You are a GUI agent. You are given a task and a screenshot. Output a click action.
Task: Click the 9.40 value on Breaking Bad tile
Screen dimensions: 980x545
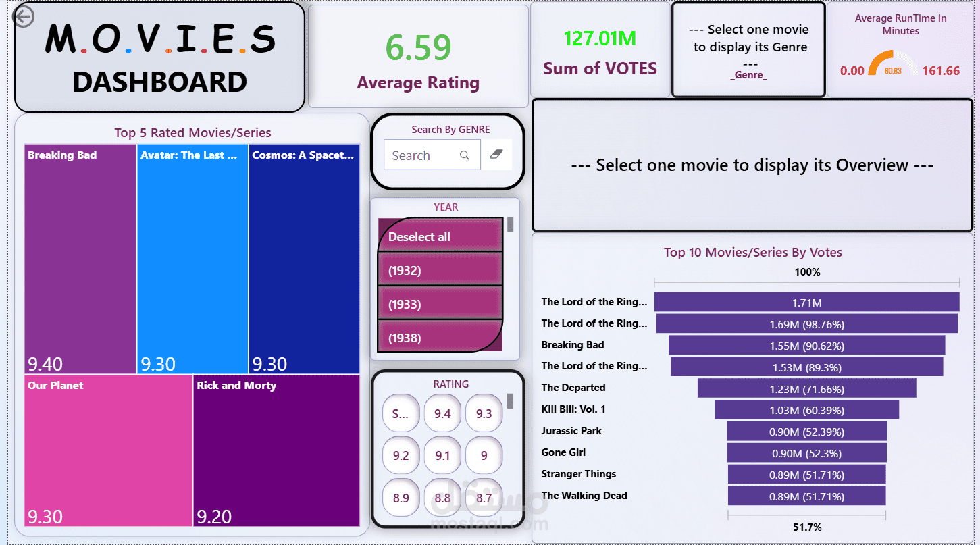point(45,364)
